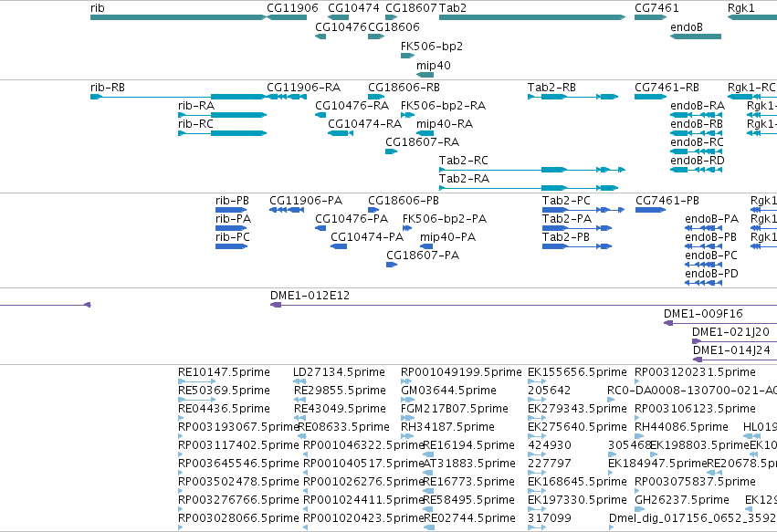This screenshot has width=777, height=532.
Task: Select the DME1-014J24 clone
Action: coord(735,360)
